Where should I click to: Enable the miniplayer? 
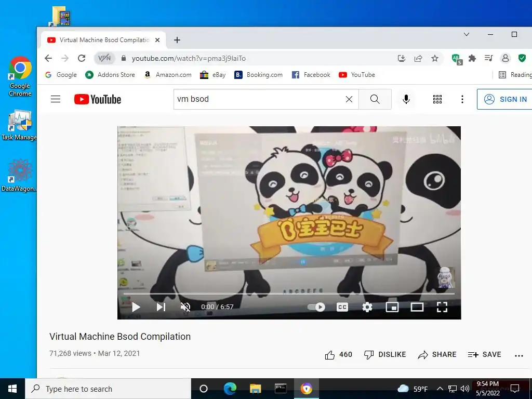(392, 307)
